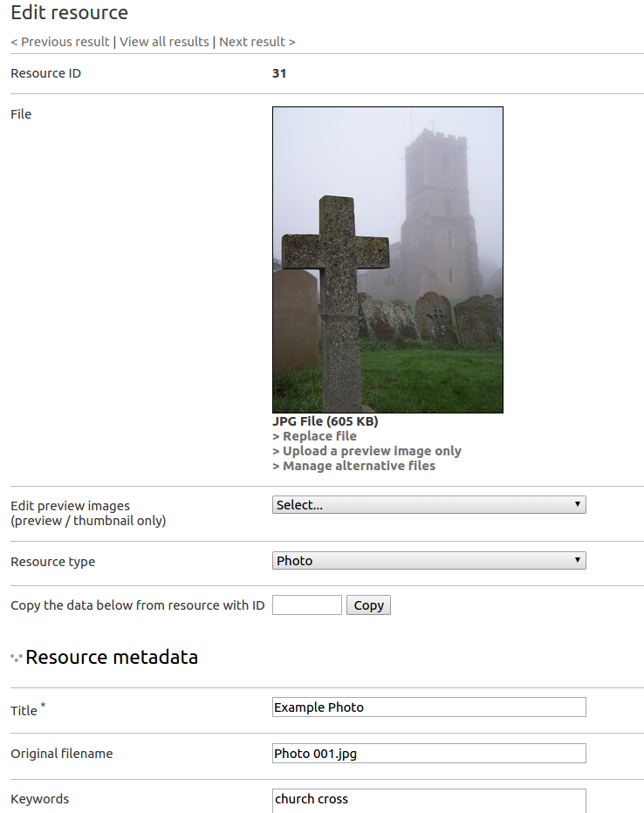The width and height of the screenshot is (644, 813).
Task: Open the View all results link
Action: click(164, 42)
